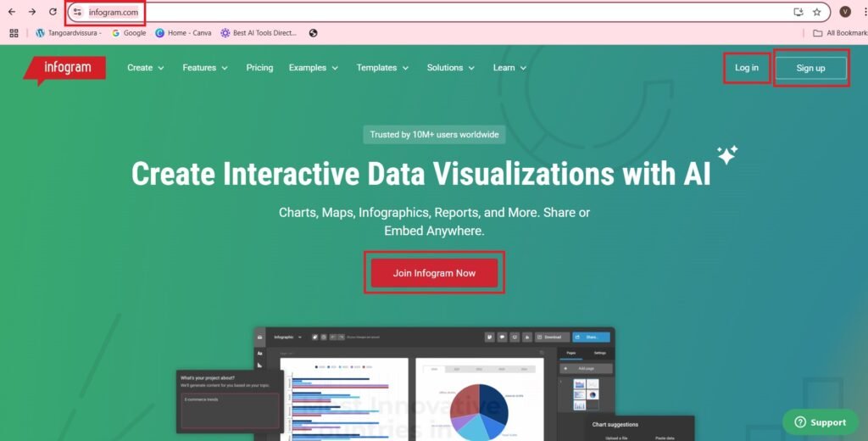Click the Infogram logo

click(64, 70)
